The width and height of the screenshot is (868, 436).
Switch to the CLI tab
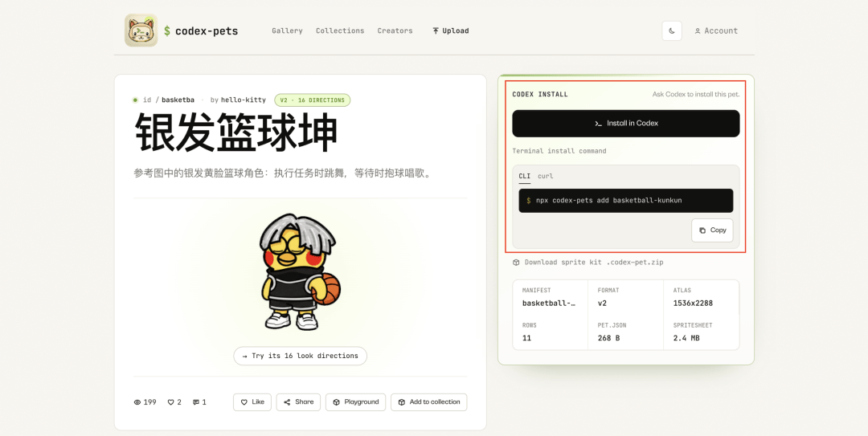pos(524,177)
